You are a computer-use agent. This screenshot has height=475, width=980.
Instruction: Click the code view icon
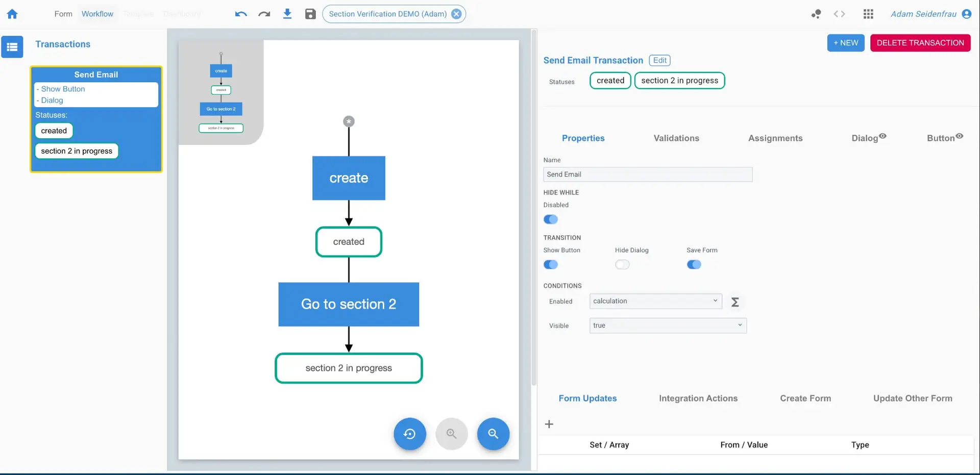(x=839, y=14)
